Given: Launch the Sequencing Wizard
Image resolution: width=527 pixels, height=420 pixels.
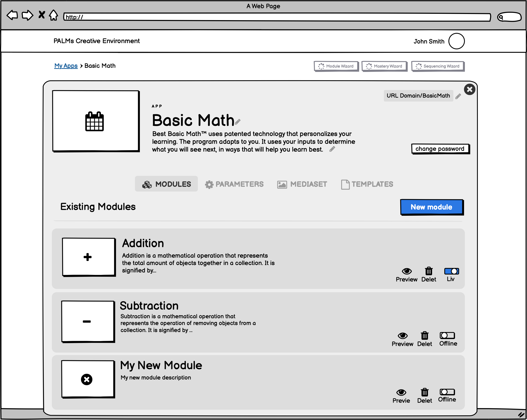Looking at the screenshot, I should coord(438,66).
